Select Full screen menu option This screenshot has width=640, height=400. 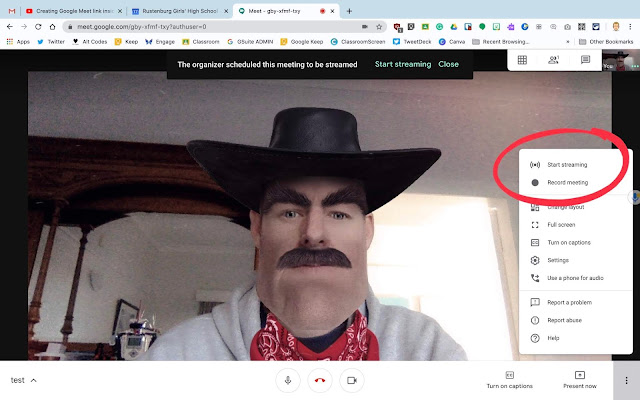point(576,224)
